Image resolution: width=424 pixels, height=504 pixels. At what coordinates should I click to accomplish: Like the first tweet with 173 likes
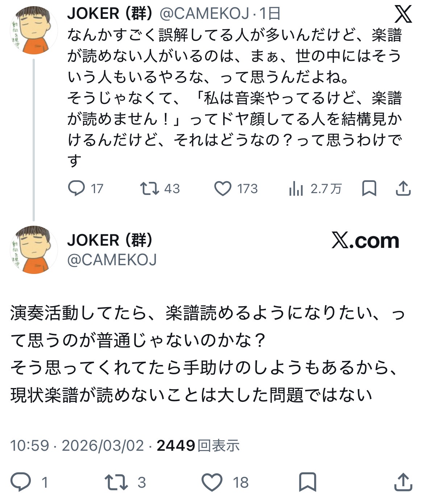pyautogui.click(x=223, y=188)
